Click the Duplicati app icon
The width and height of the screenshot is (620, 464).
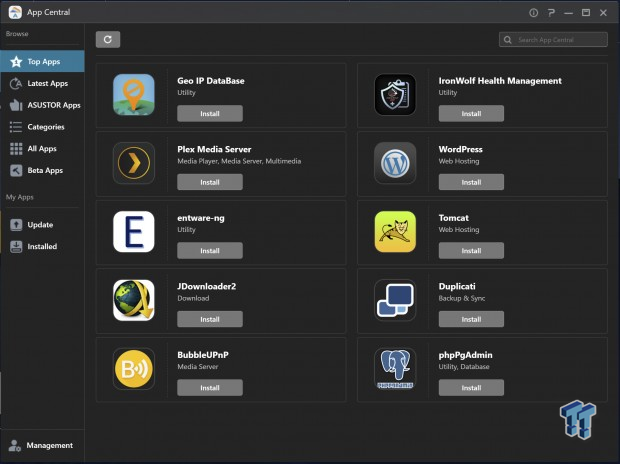tap(395, 300)
